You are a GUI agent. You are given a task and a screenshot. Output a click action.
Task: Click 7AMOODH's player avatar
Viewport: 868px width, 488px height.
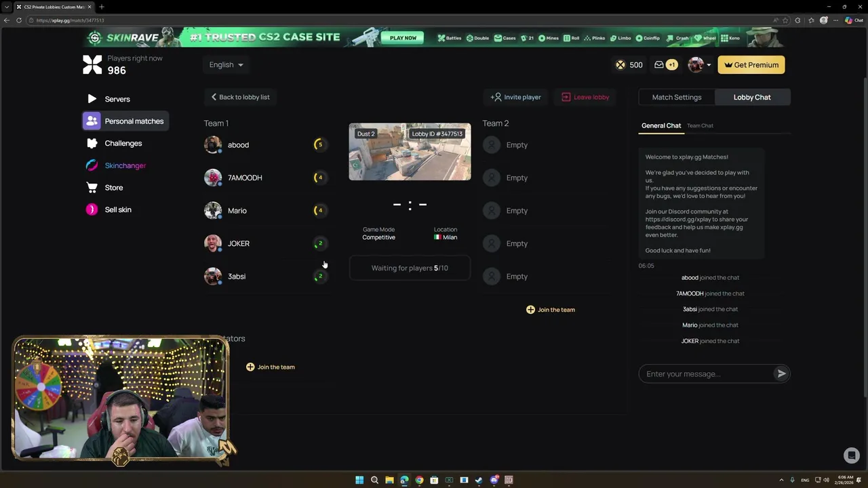[213, 178]
